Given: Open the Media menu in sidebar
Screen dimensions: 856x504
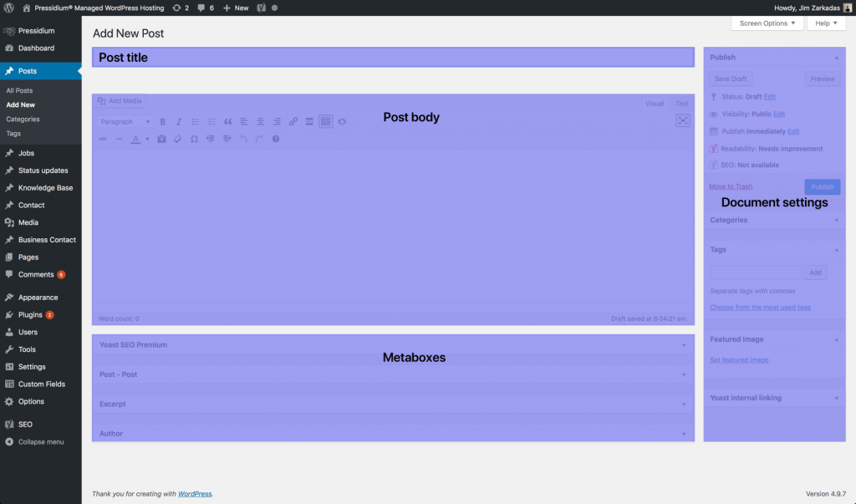Looking at the screenshot, I should (x=41, y=223).
